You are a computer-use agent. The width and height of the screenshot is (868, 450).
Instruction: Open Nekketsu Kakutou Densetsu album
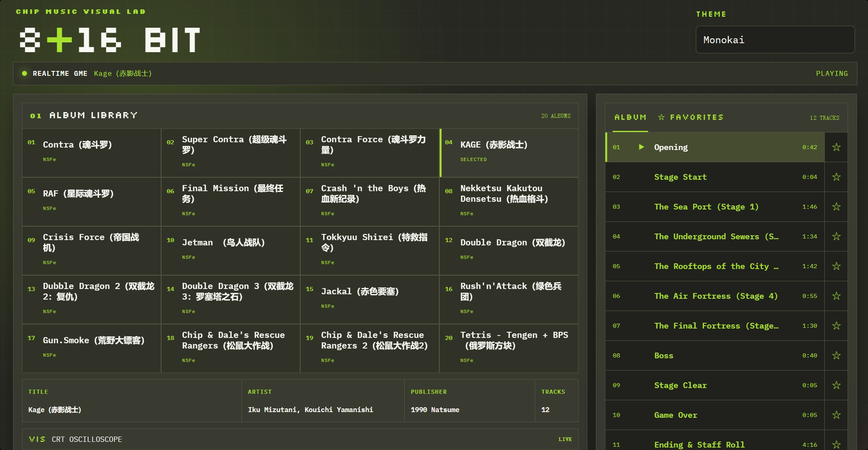pyautogui.click(x=509, y=202)
